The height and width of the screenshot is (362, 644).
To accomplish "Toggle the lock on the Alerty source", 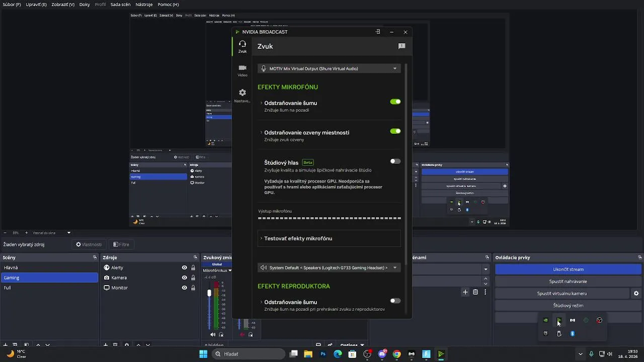I will click(193, 267).
